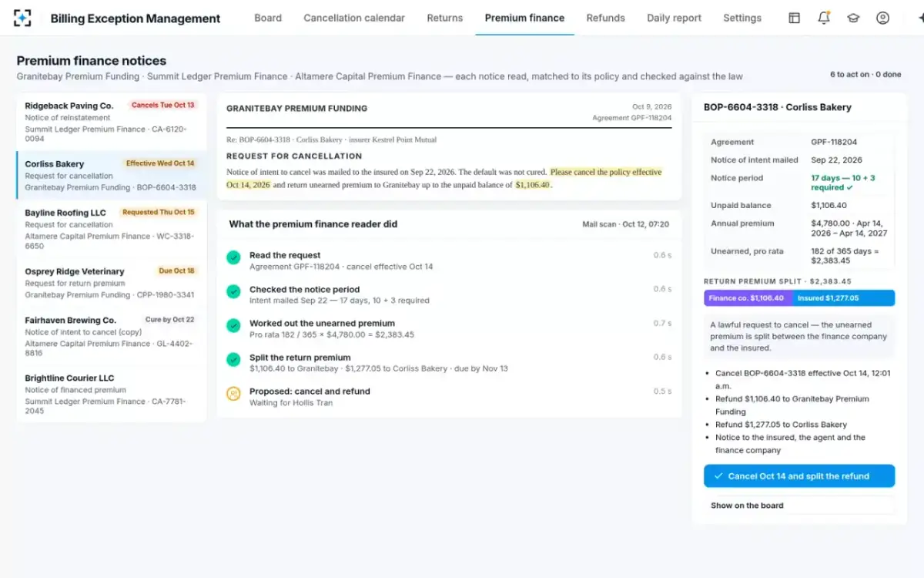The width and height of the screenshot is (924, 578).
Task: Open the Bayline Roofing LLC notice
Action: click(112, 229)
